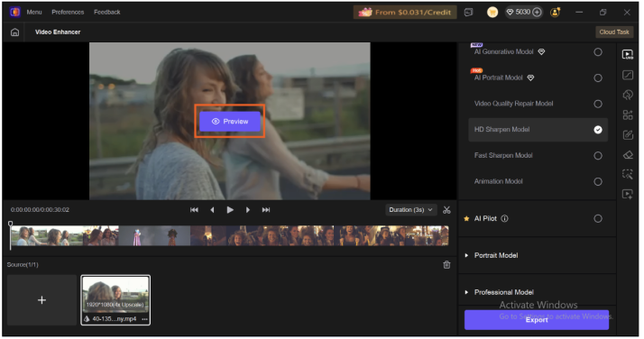Skip to the end of video
644x339 pixels.
point(266,210)
